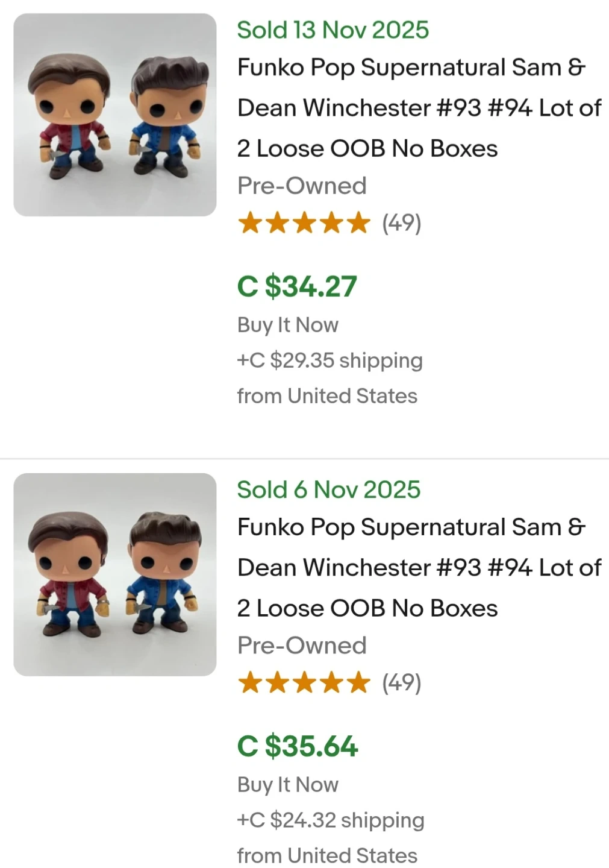Click the C $35.64 price

298,746
